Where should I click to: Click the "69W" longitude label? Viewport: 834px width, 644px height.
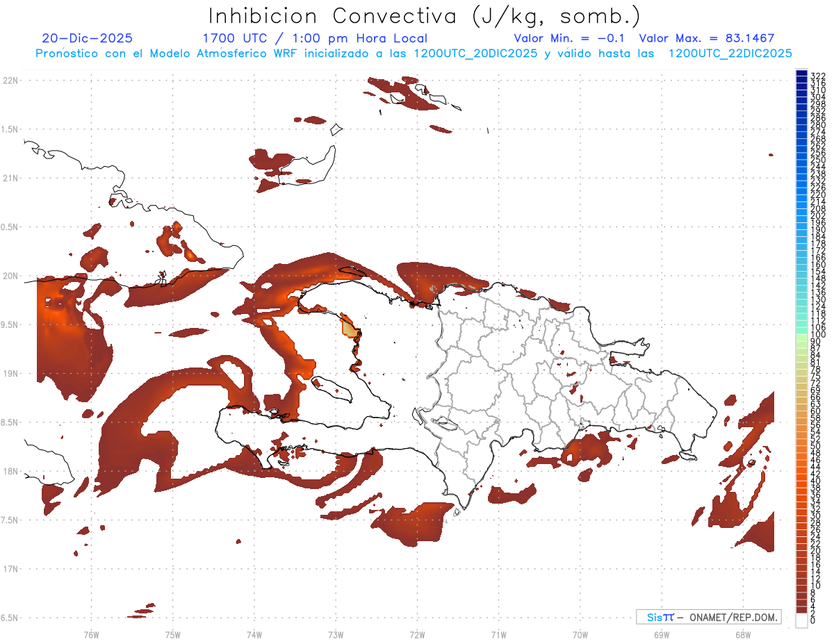click(x=662, y=634)
